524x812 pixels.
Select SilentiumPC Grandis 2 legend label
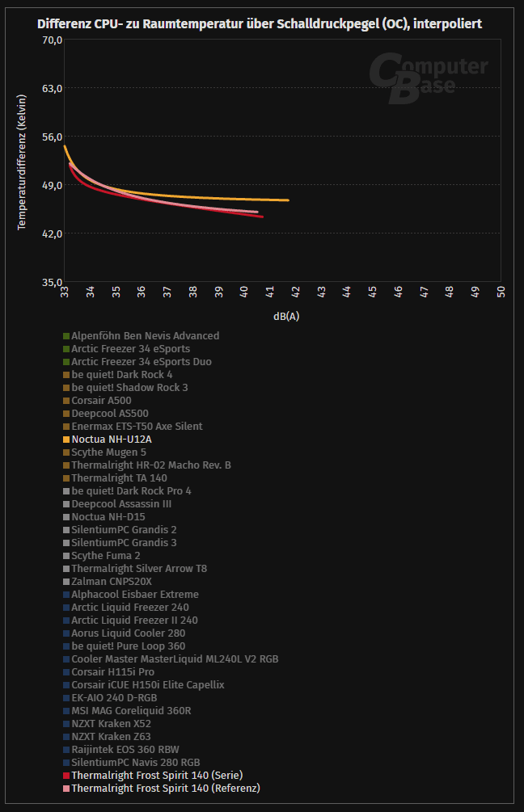(124, 530)
